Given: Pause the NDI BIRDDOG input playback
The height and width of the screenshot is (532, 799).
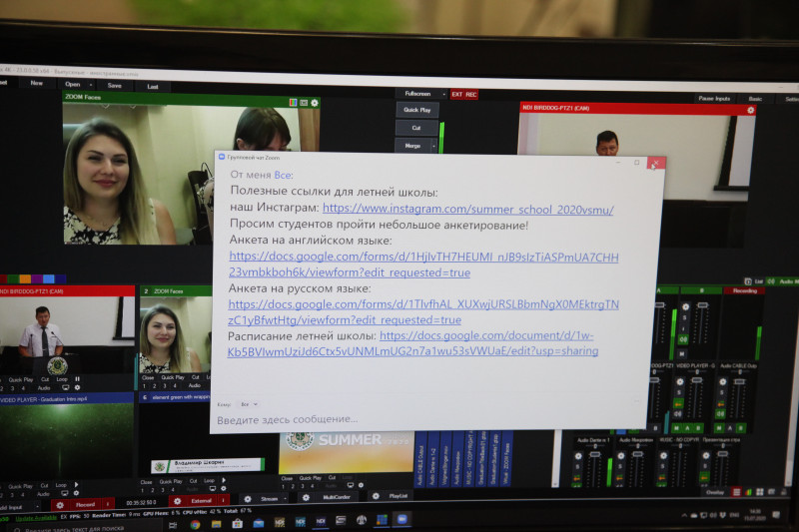Looking at the screenshot, I should coord(78,379).
